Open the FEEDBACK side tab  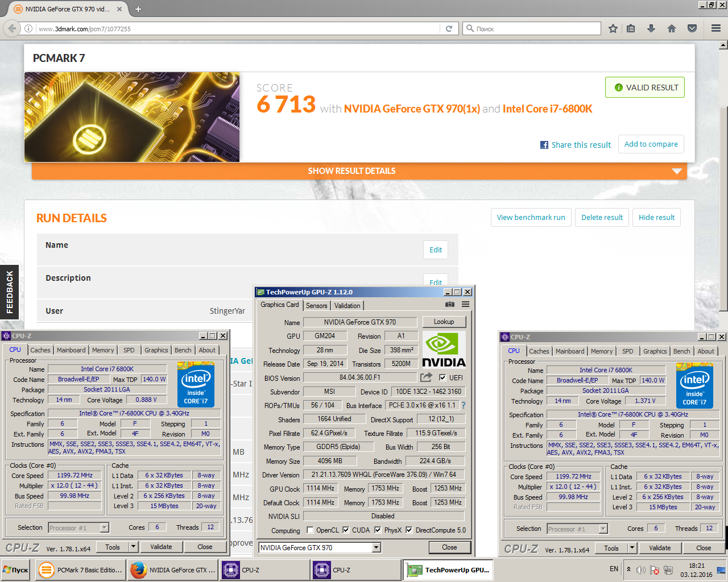pos(9,292)
